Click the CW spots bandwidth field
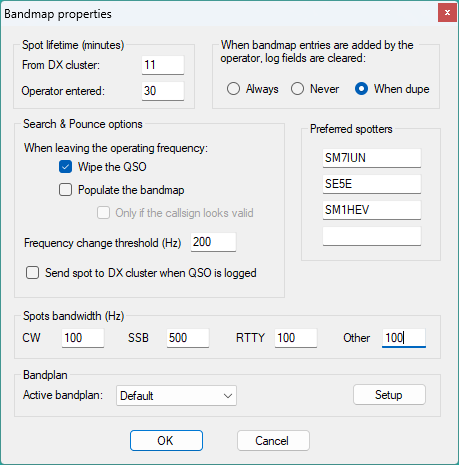This screenshot has width=459, height=465. (x=83, y=338)
